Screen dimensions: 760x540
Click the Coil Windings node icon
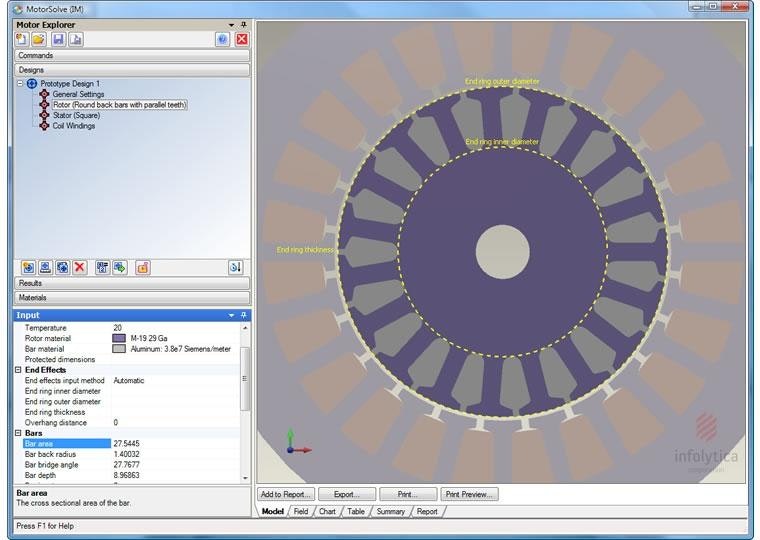[44, 126]
